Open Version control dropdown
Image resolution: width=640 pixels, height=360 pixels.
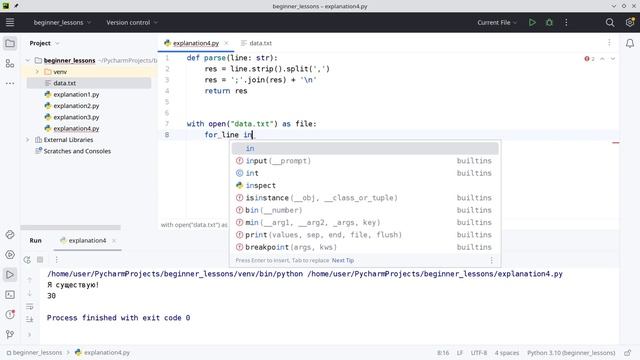pyautogui.click(x=132, y=22)
